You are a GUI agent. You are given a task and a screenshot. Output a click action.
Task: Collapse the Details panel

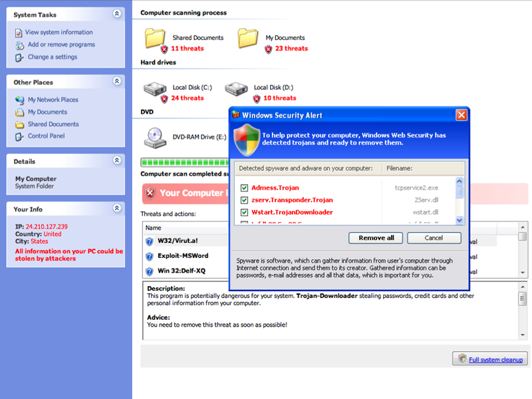tap(117, 160)
